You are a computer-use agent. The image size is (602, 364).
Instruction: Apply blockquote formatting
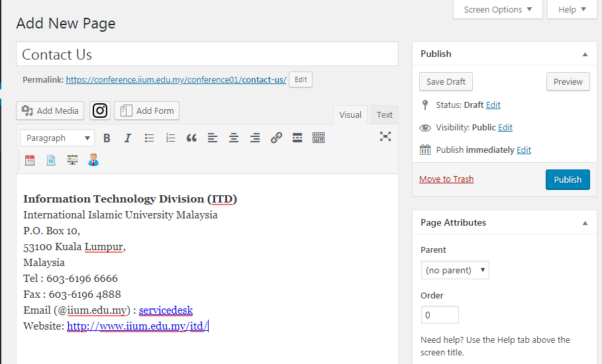[x=191, y=138]
